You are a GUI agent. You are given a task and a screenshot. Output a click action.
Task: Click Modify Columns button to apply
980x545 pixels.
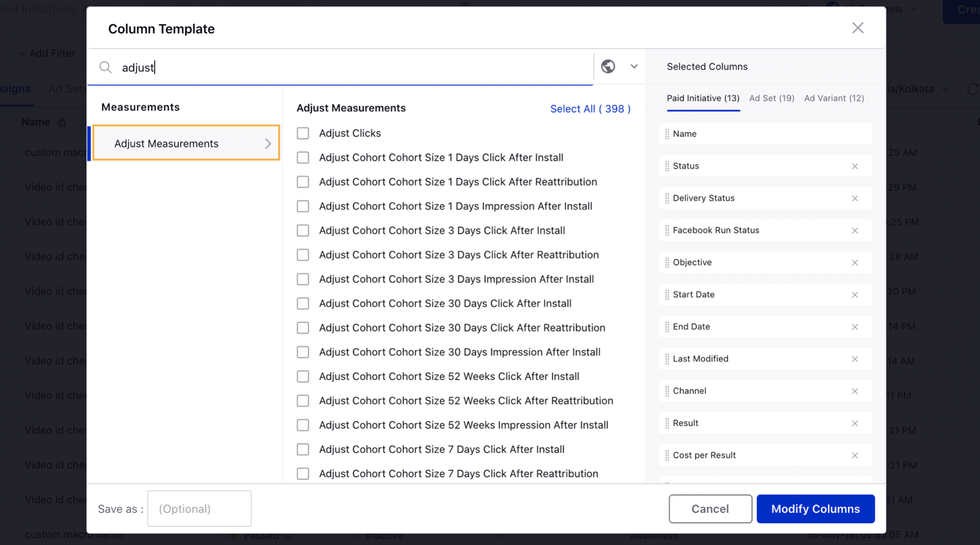click(x=815, y=509)
